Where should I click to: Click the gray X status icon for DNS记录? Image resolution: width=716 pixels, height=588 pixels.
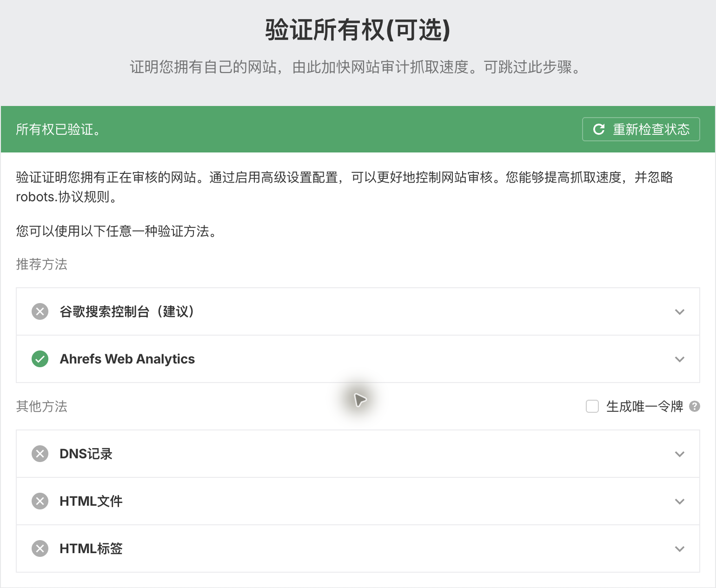tap(40, 454)
